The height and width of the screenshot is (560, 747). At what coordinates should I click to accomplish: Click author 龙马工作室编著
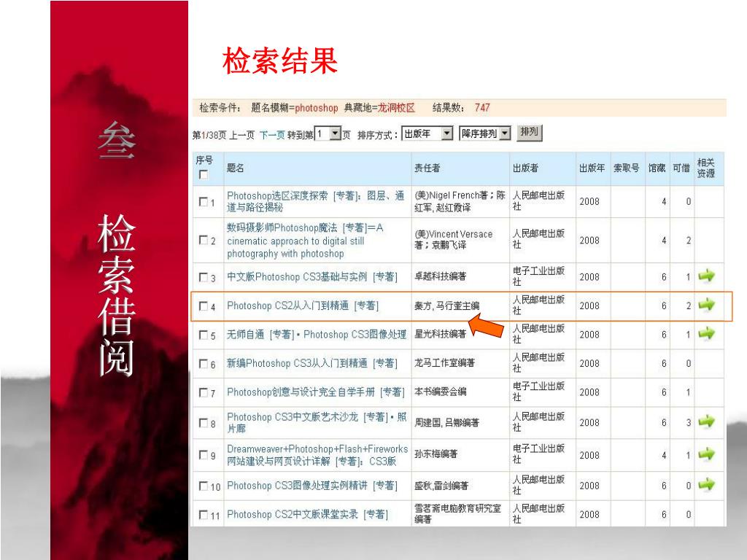pyautogui.click(x=444, y=363)
